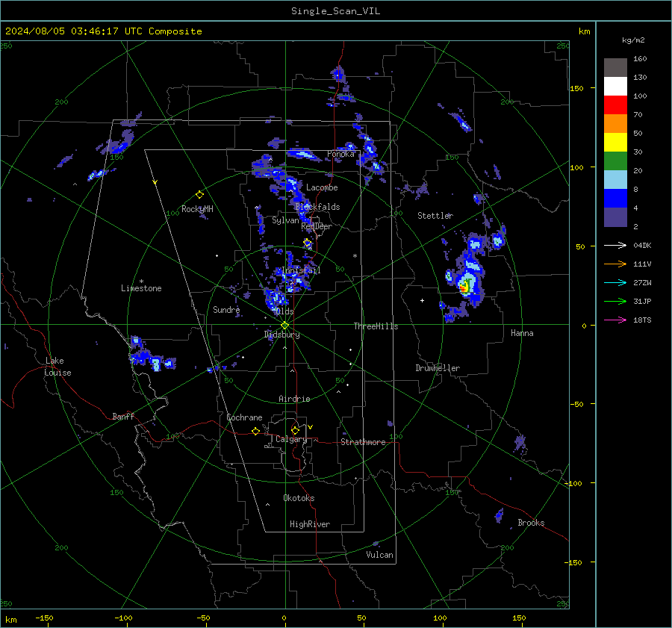The width and height of the screenshot is (672, 628).
Task: Pick the light blue 8-20 legend swatch
Action: tap(615, 180)
